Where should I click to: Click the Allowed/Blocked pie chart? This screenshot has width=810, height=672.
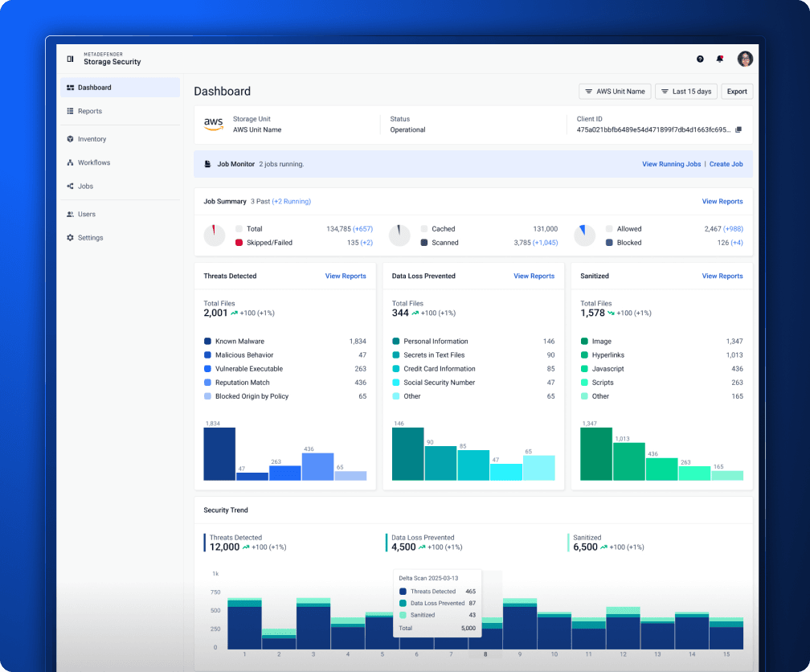585,236
